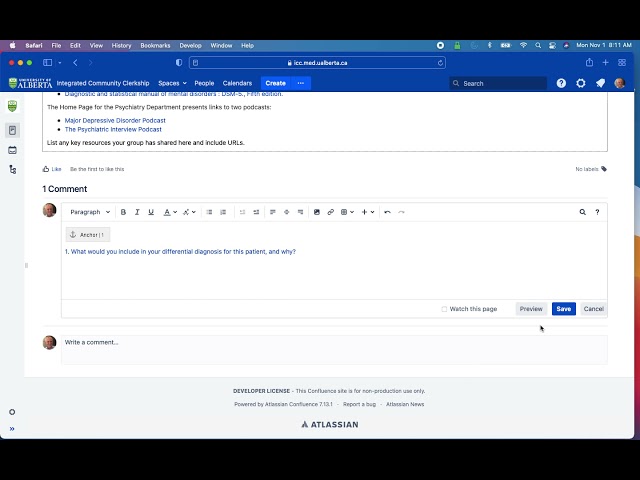
Task: Align text center
Action: (287, 212)
